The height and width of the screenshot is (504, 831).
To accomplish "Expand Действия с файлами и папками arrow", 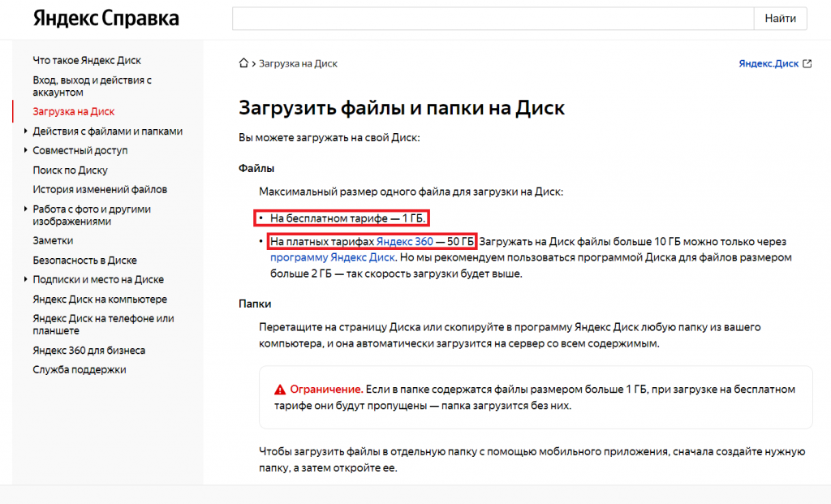I will coord(25,131).
